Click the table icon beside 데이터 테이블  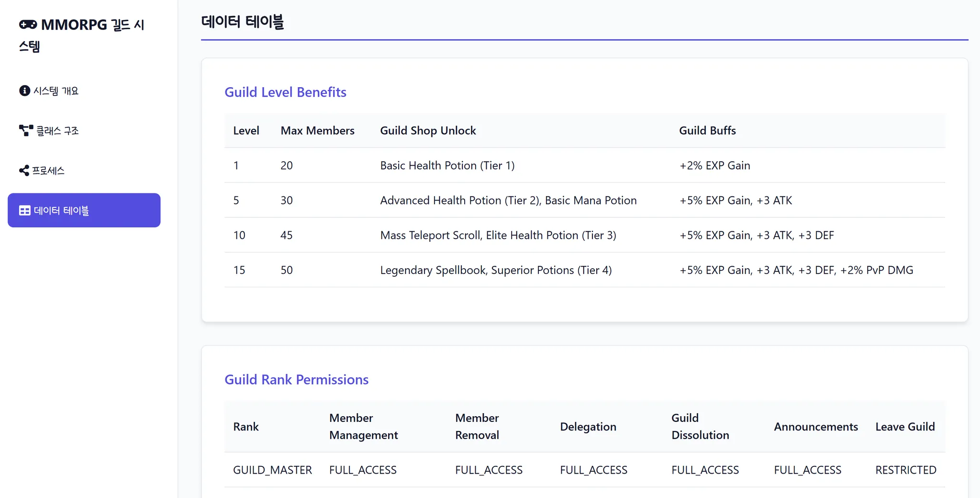24,211
